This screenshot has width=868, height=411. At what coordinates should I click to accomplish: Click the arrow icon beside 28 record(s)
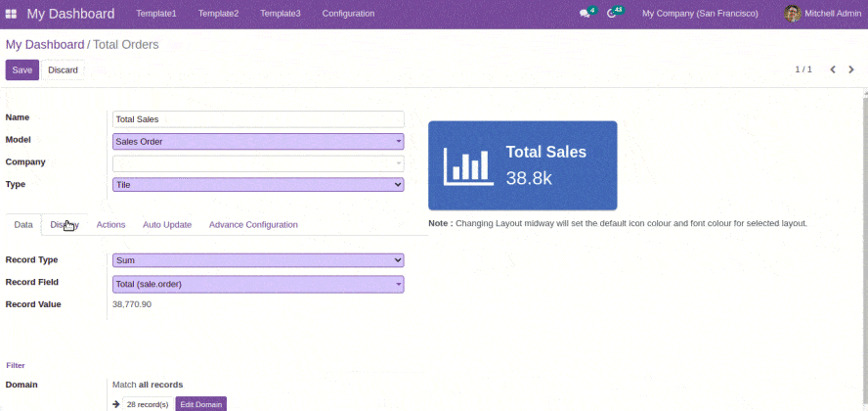(x=116, y=404)
